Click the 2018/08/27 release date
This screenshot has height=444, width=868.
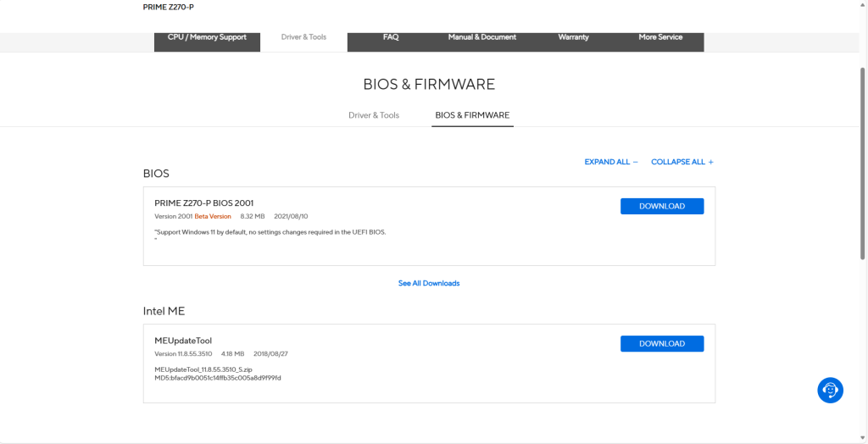point(270,354)
